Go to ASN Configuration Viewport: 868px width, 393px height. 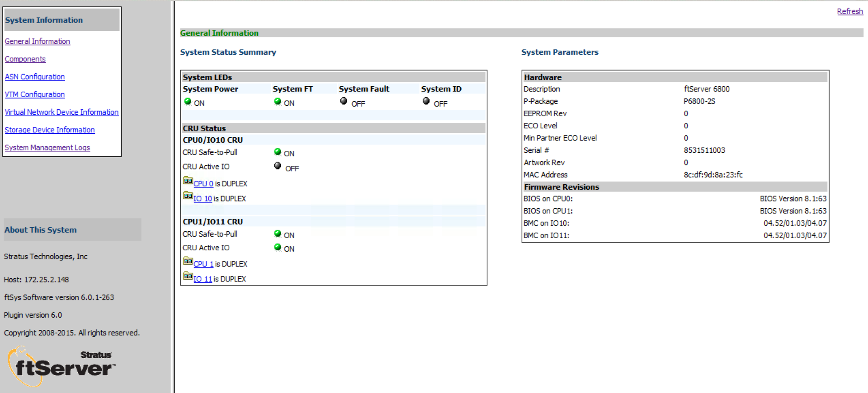tap(35, 77)
